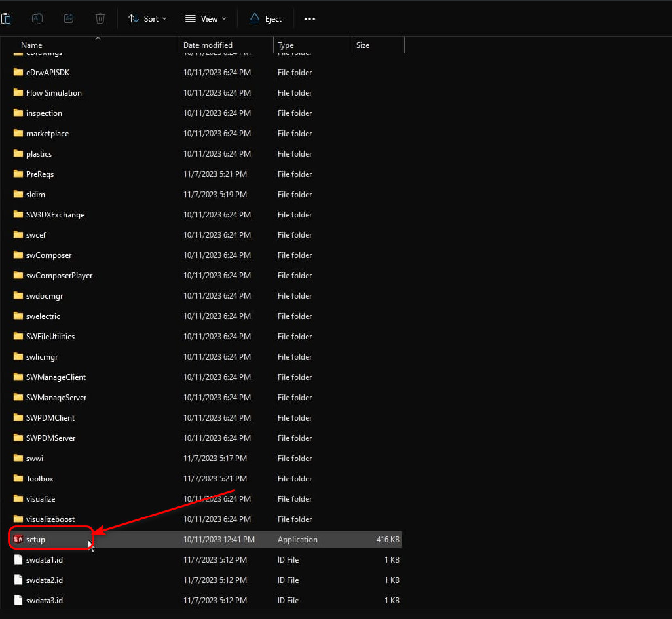672x619 pixels.
Task: Click the 416 KB size of setup
Action: pyautogui.click(x=388, y=540)
